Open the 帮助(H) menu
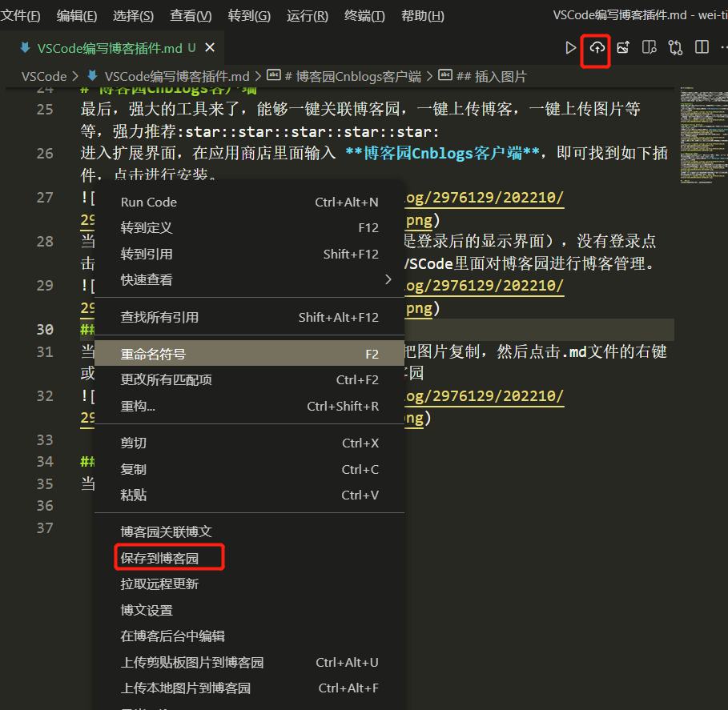Image resolution: width=728 pixels, height=710 pixels. click(x=423, y=16)
